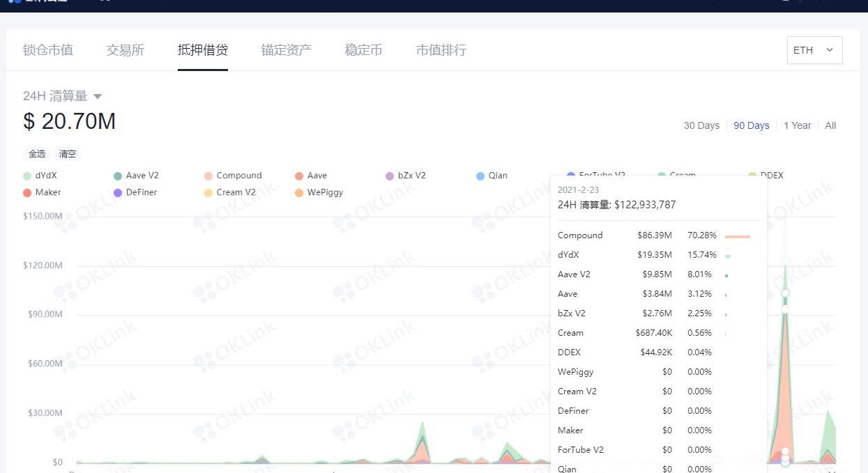Click the Maker legend dot
The image size is (868, 473).
(x=27, y=192)
